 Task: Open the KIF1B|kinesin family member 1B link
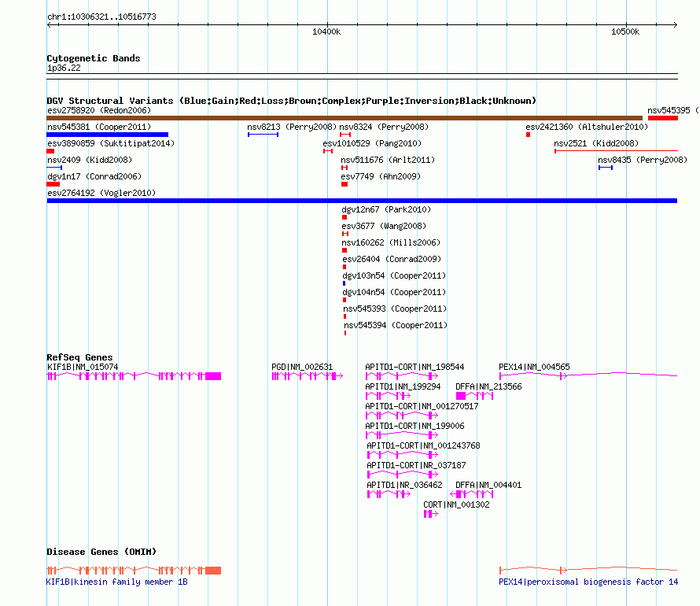tap(117, 582)
